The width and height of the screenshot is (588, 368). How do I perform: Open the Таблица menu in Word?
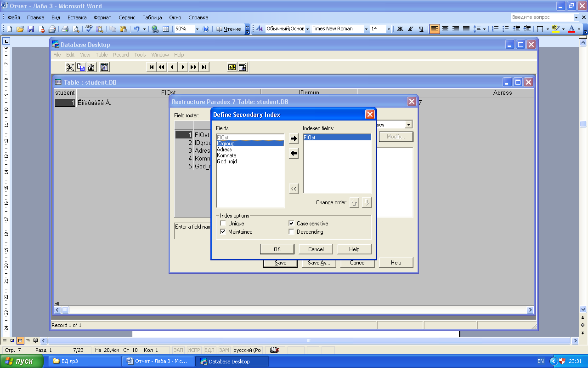pyautogui.click(x=152, y=17)
